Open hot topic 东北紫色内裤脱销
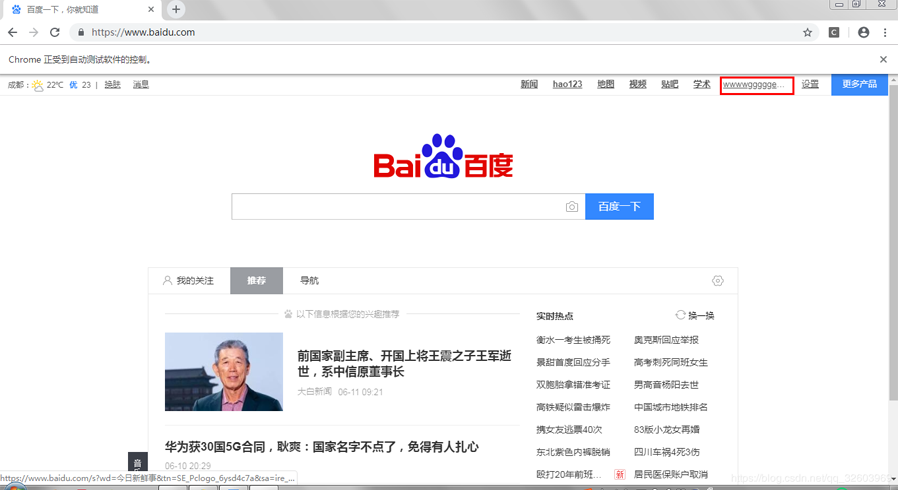The height and width of the screenshot is (490, 898). [573, 452]
